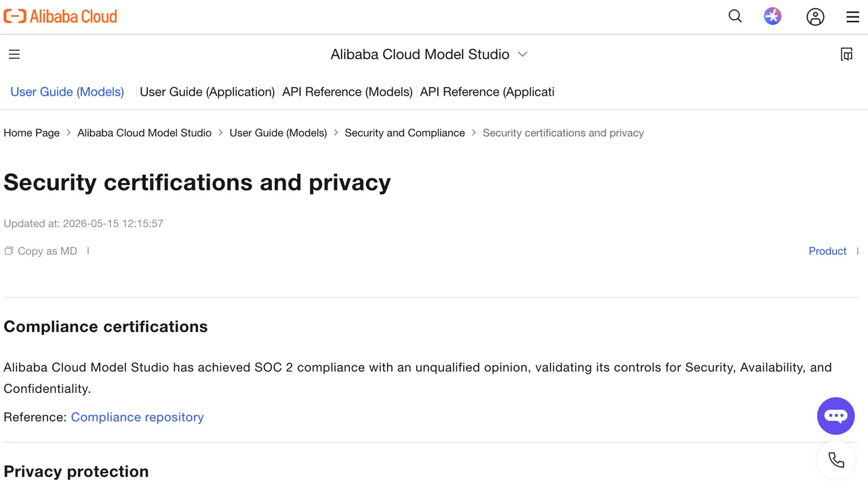Screen dimensions: 868x488
Task: Click the Privacy protection heading
Action: 76,472
